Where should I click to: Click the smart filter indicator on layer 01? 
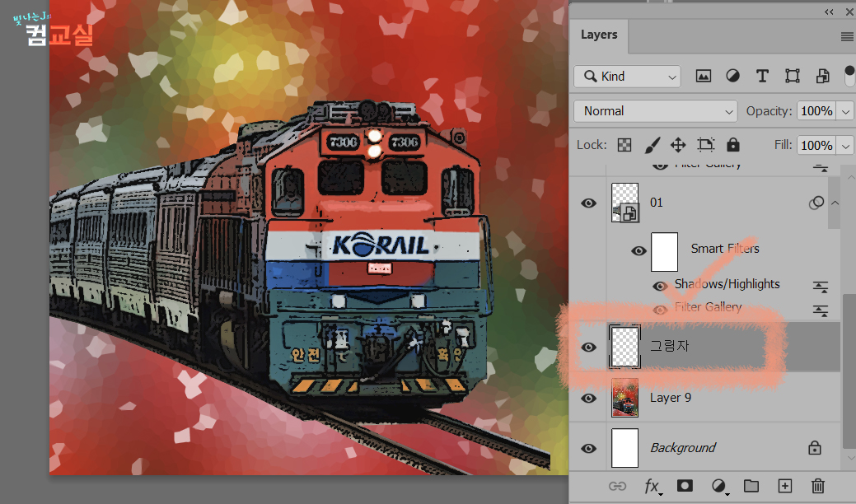[x=816, y=203]
